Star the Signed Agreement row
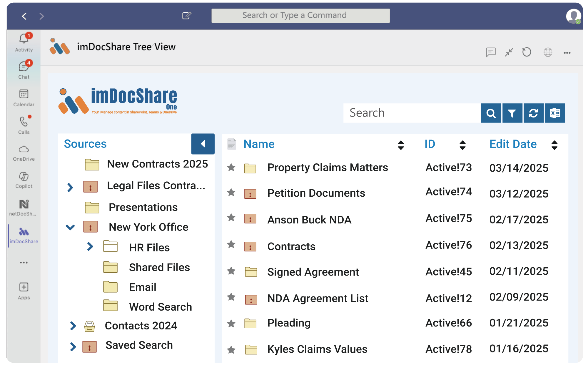 pyautogui.click(x=231, y=271)
